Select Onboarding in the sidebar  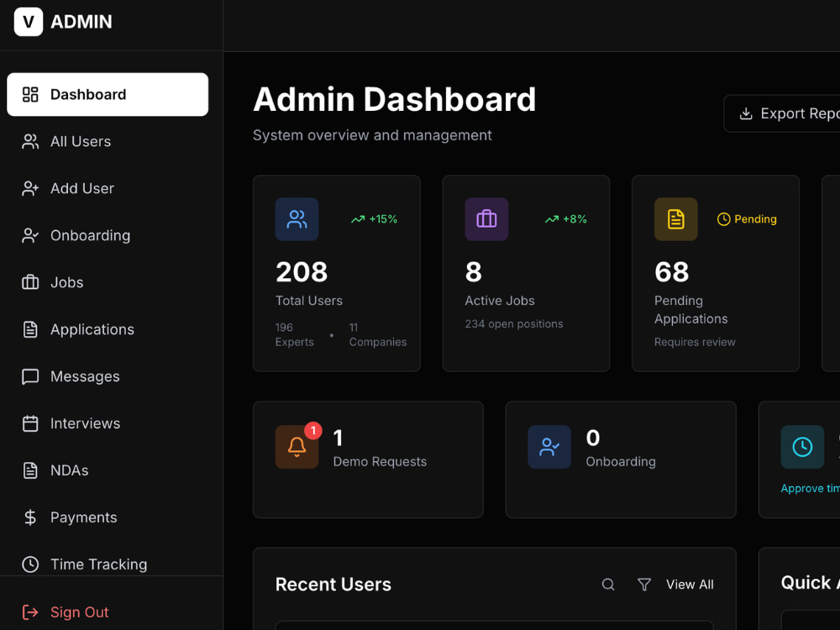click(108, 235)
